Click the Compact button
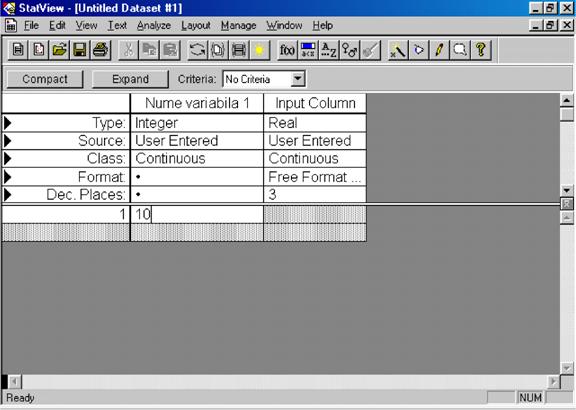The width and height of the screenshot is (576, 410). point(45,79)
